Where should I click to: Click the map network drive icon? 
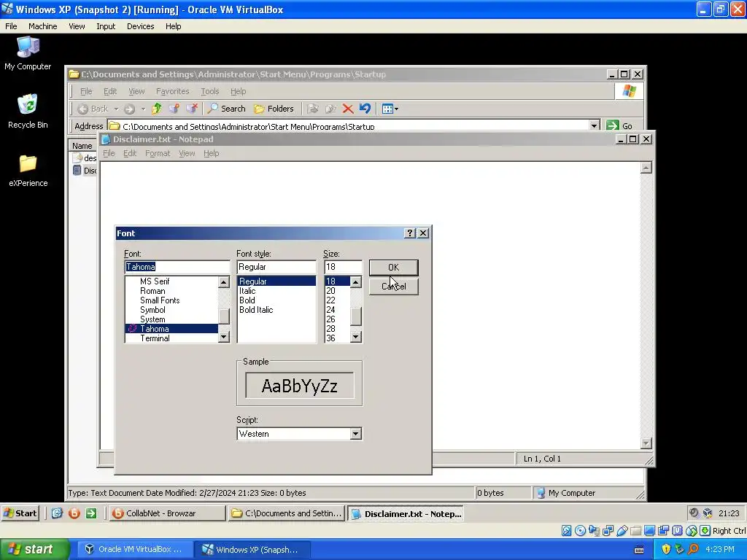[x=174, y=109]
